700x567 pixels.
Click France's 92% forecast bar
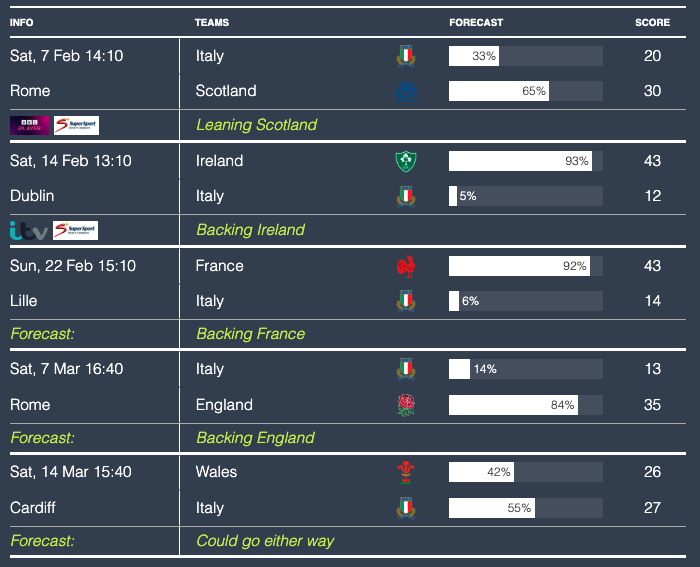point(525,266)
